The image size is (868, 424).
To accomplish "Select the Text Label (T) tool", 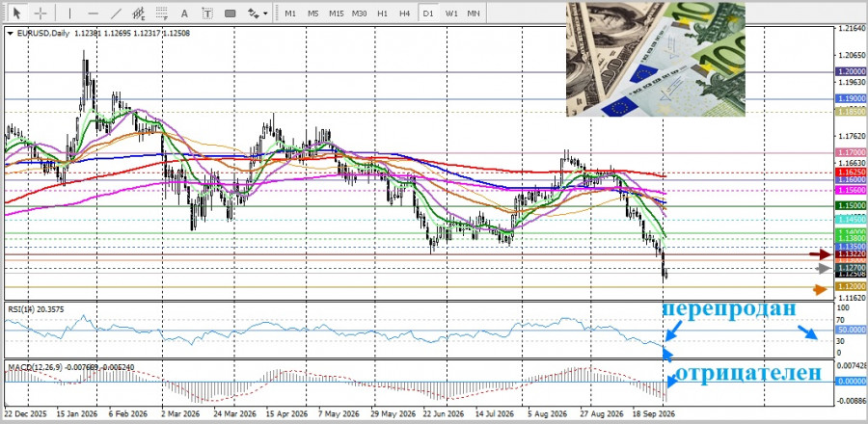I will click(x=207, y=13).
